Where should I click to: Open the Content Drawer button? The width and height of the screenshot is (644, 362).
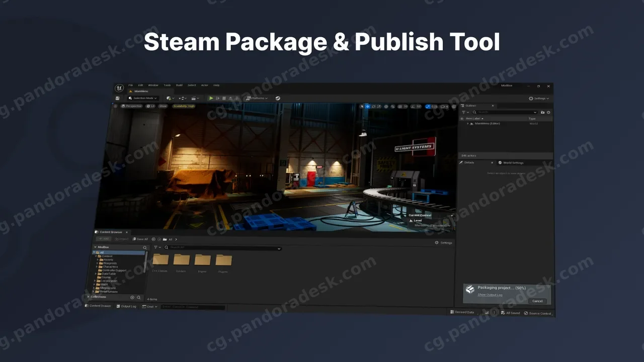(99, 306)
